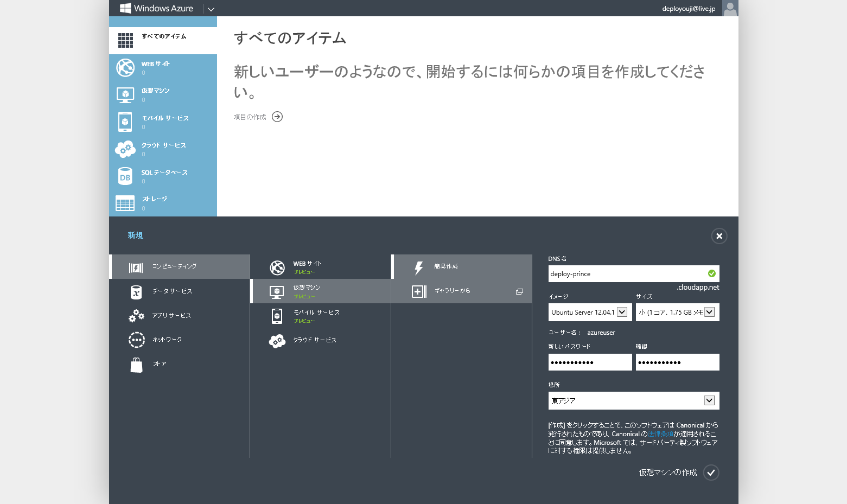Select the 簡易作成 lightning bolt icon
The height and width of the screenshot is (504, 847).
pos(418,268)
